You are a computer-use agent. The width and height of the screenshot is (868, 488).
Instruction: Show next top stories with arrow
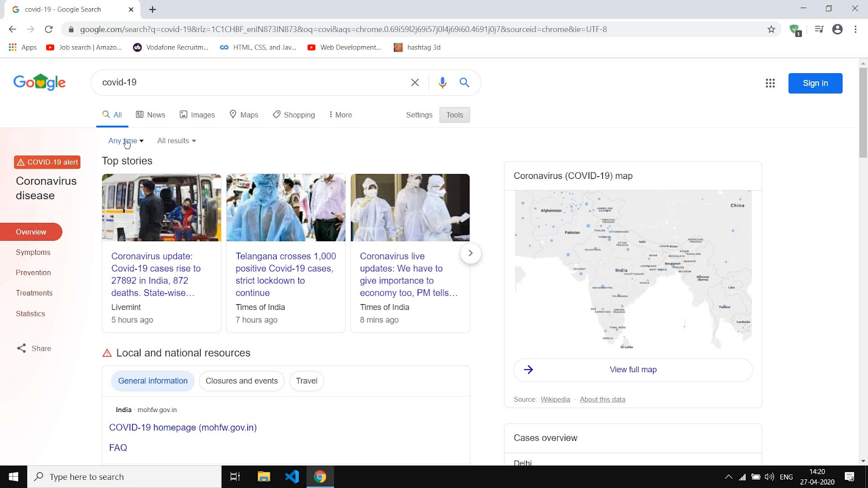point(470,253)
